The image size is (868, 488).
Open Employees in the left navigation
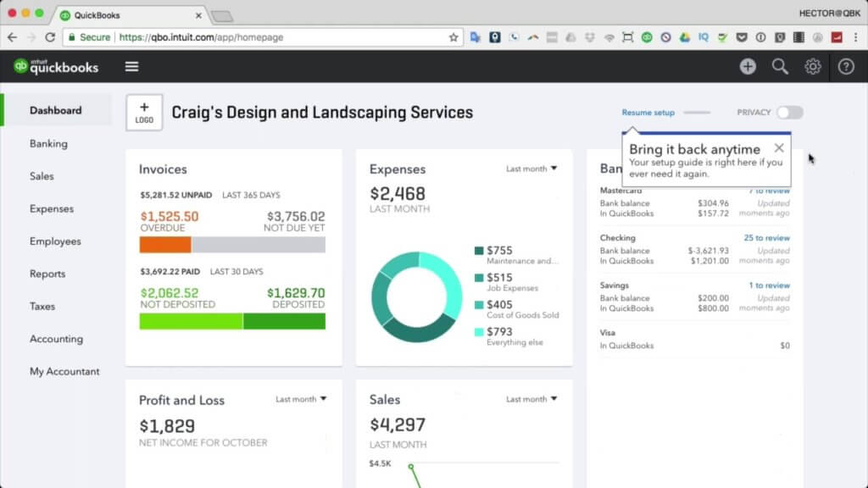pyautogui.click(x=55, y=241)
